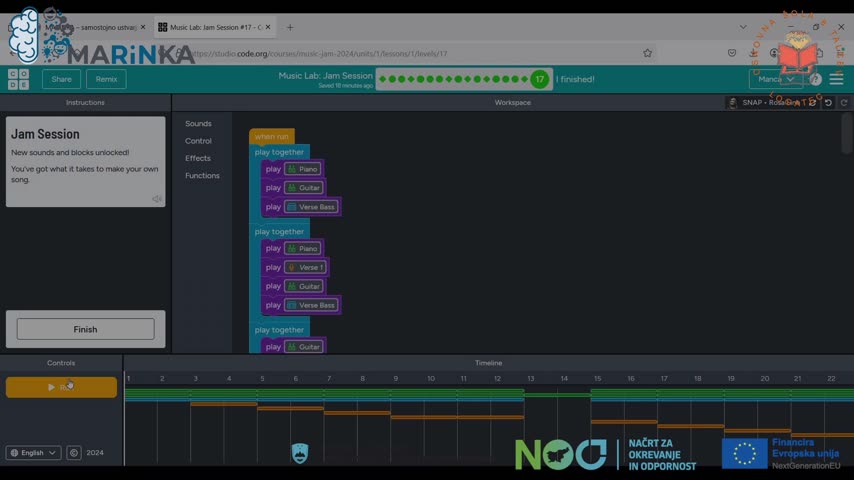Open the hamburger menu icon
This screenshot has height=480, width=854.
836,79
